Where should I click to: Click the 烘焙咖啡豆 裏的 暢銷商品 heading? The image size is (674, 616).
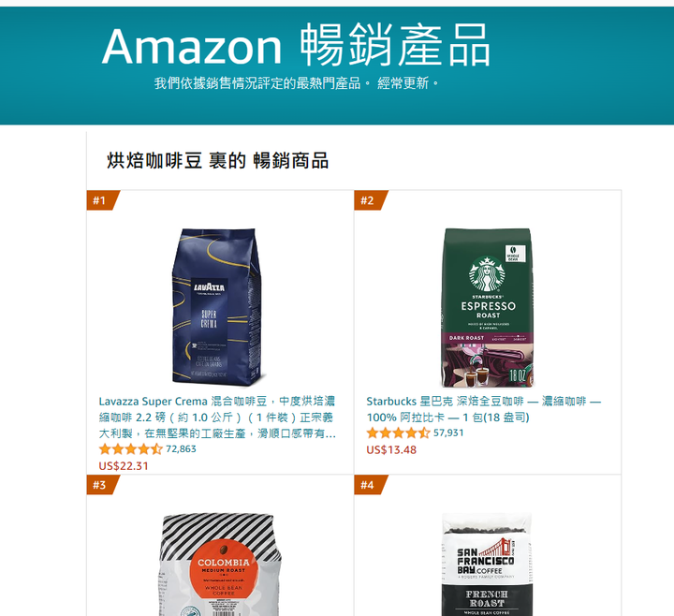217,161
